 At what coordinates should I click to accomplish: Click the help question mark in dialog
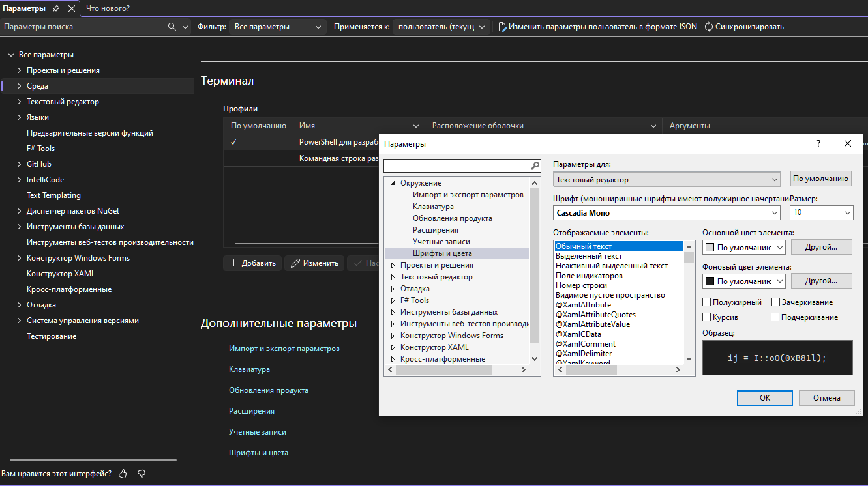pos(818,143)
